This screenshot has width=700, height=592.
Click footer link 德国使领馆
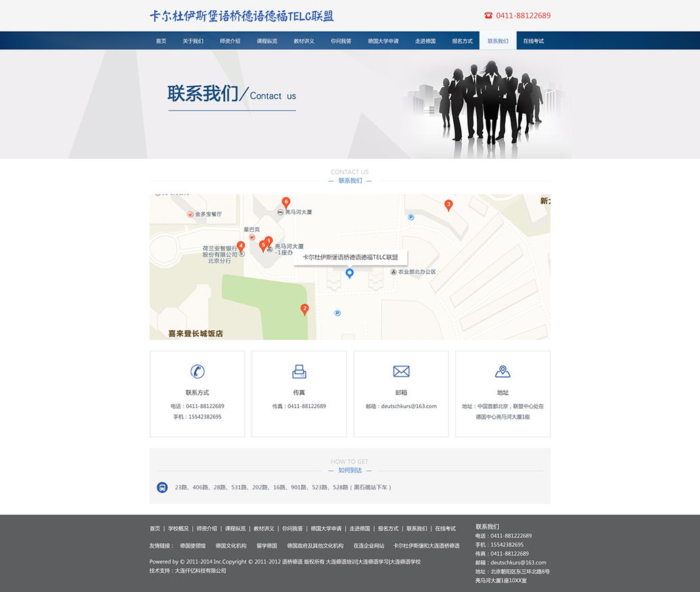coord(193,546)
